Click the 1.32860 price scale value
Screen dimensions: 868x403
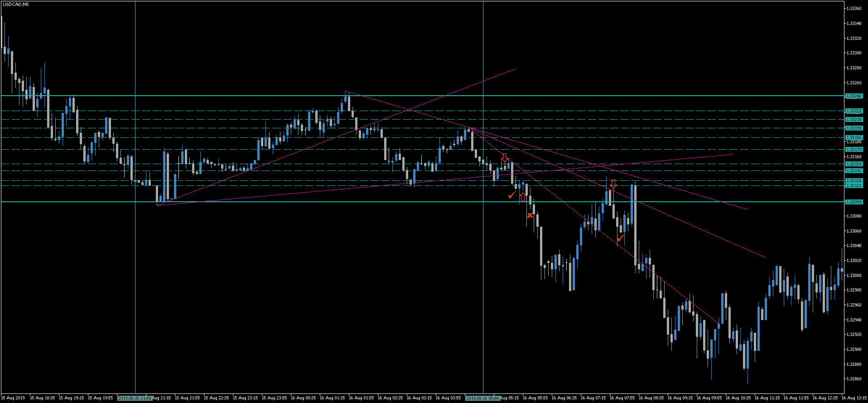pos(854,379)
